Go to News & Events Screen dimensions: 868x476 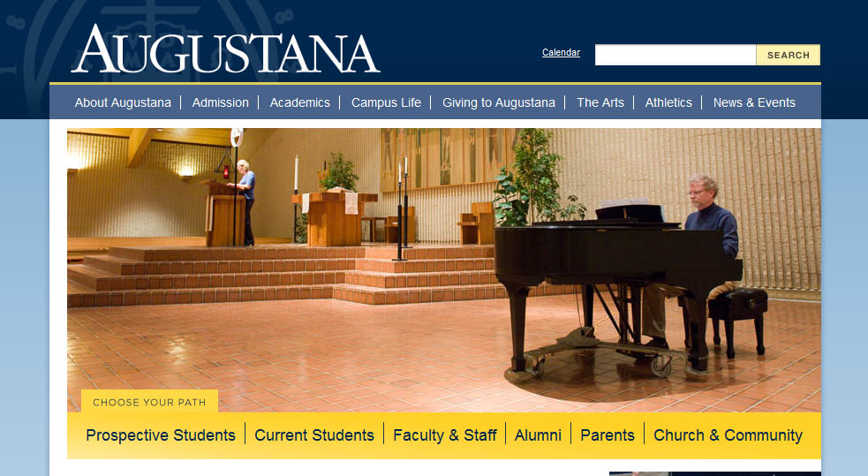pos(754,103)
